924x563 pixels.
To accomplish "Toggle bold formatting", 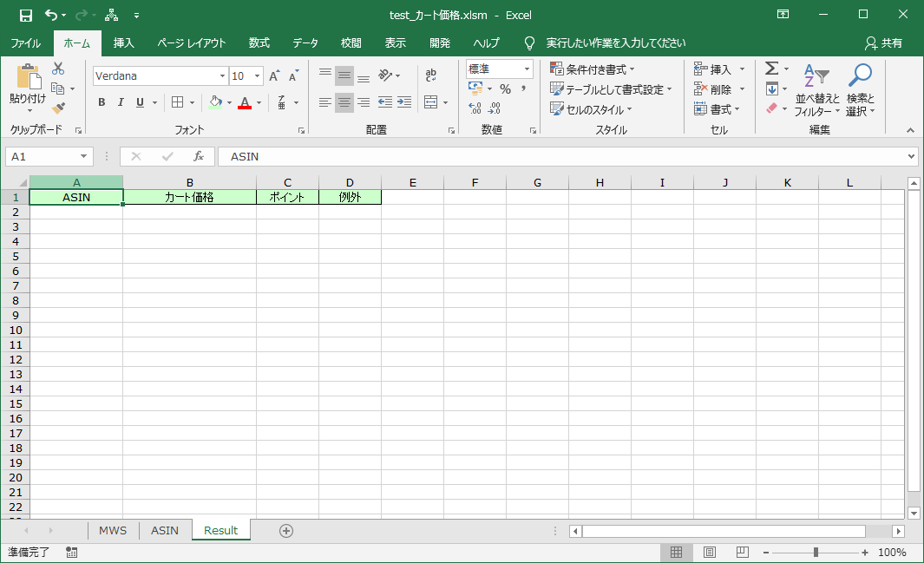I will 100,102.
